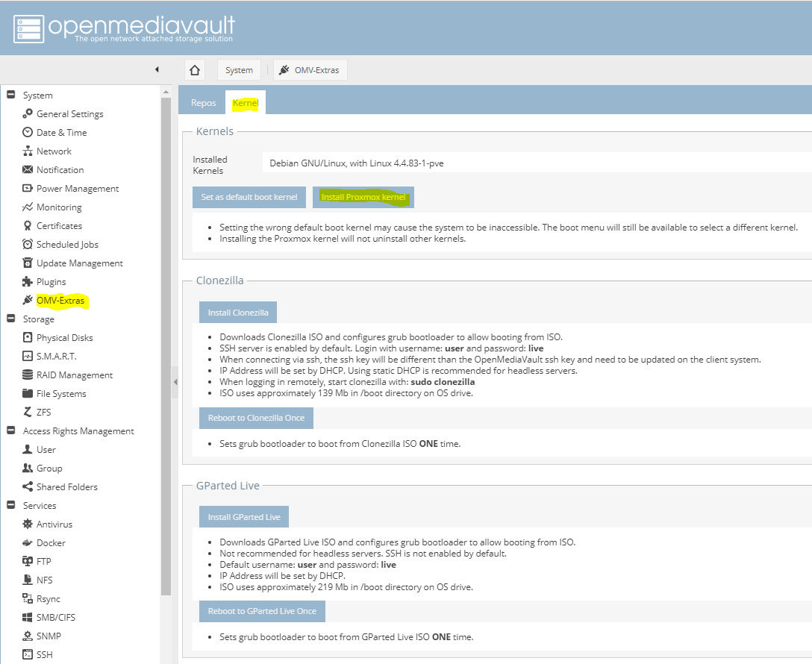Image resolution: width=812 pixels, height=664 pixels.
Task: Click the Group people icon
Action: (28, 467)
